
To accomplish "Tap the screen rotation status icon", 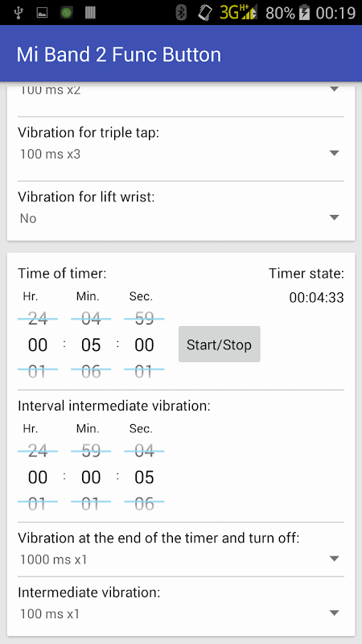I will [x=205, y=13].
